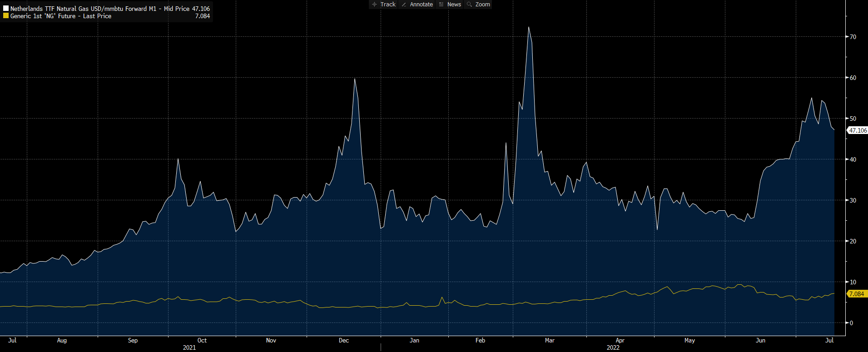Click the 0 label on price axis
The width and height of the screenshot is (868, 352).
[x=851, y=323]
